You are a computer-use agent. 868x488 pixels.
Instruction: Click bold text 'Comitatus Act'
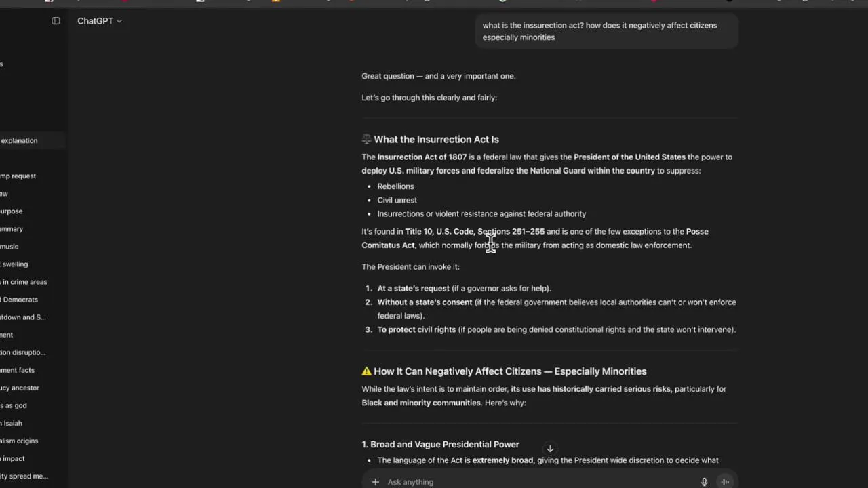pyautogui.click(x=388, y=245)
